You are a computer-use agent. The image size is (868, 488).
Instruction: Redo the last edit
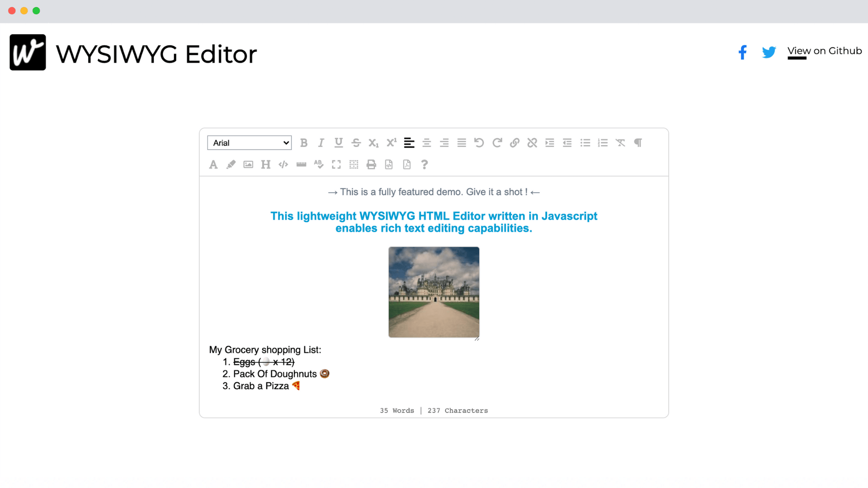(x=497, y=143)
